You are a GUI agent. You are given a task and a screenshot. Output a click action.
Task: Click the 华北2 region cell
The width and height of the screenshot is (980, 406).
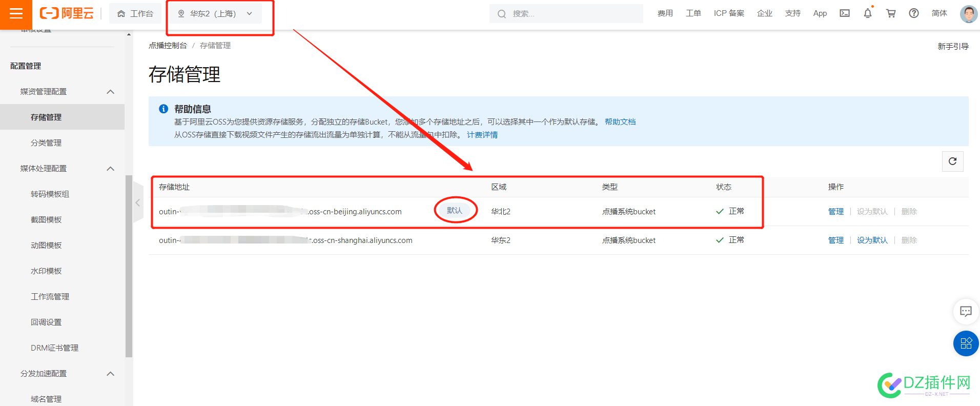click(x=501, y=211)
